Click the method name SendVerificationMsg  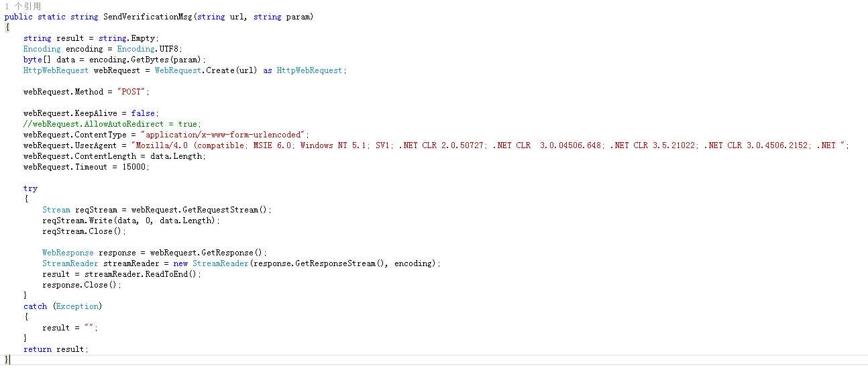click(148, 17)
